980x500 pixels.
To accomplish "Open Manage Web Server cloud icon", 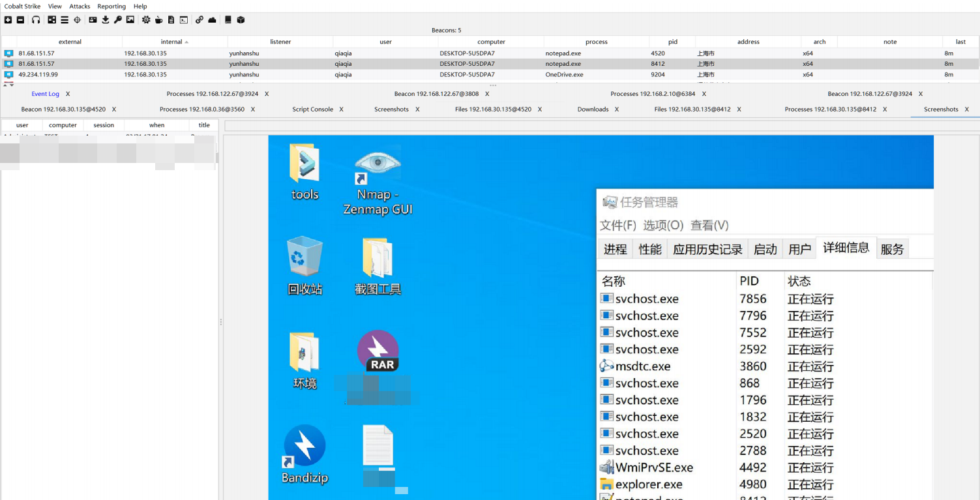I will (x=212, y=20).
